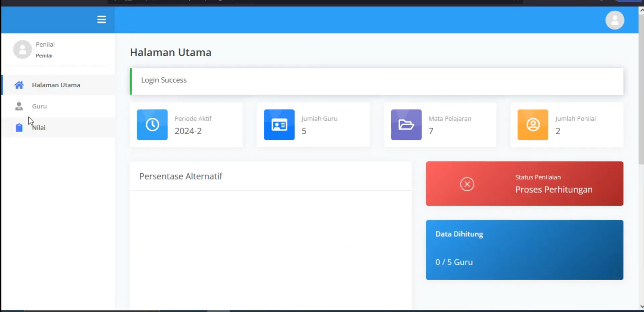Image resolution: width=644 pixels, height=312 pixels.
Task: Click the red Status Penilaian card
Action: (524, 183)
